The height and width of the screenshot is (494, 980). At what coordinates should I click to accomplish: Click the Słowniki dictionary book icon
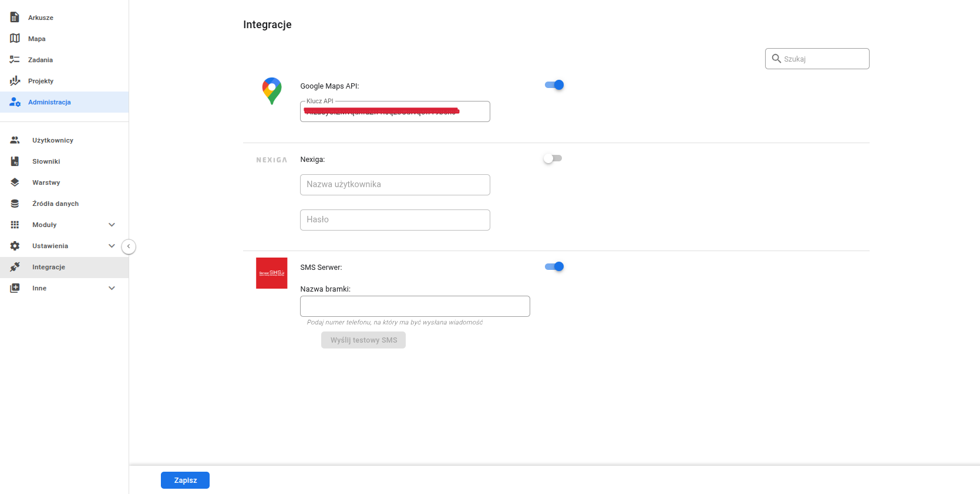pyautogui.click(x=15, y=161)
